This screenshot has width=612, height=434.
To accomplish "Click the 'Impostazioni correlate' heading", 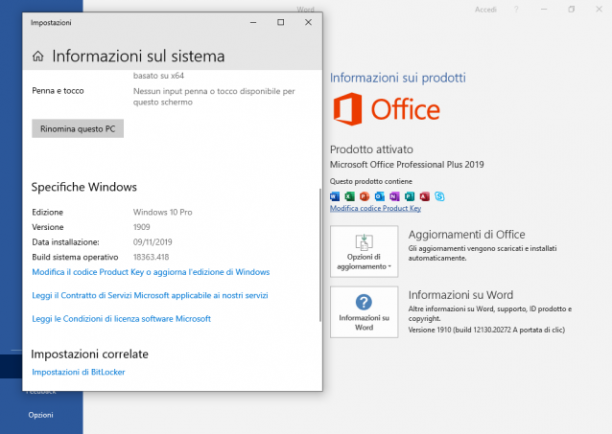I will pyautogui.click(x=90, y=354).
